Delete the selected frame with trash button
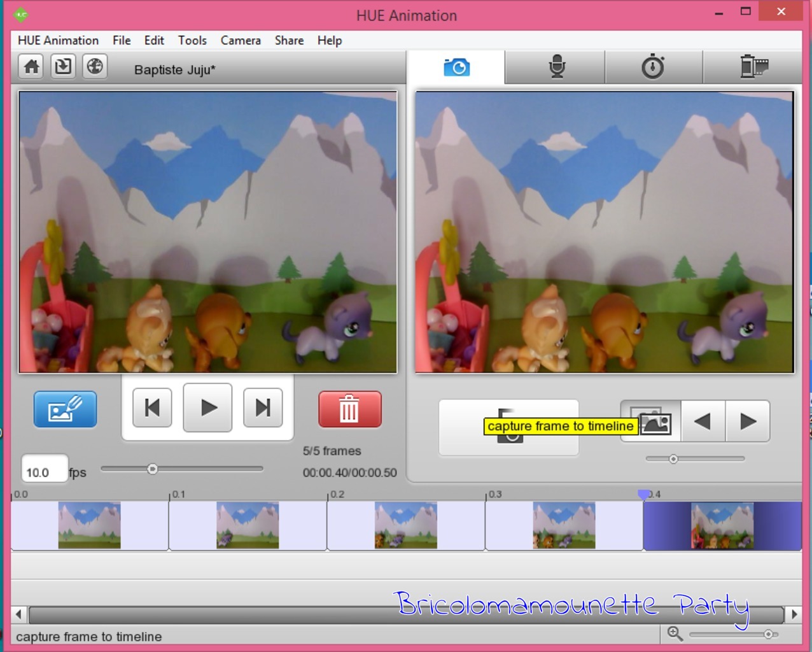The height and width of the screenshot is (652, 812). pyautogui.click(x=349, y=409)
